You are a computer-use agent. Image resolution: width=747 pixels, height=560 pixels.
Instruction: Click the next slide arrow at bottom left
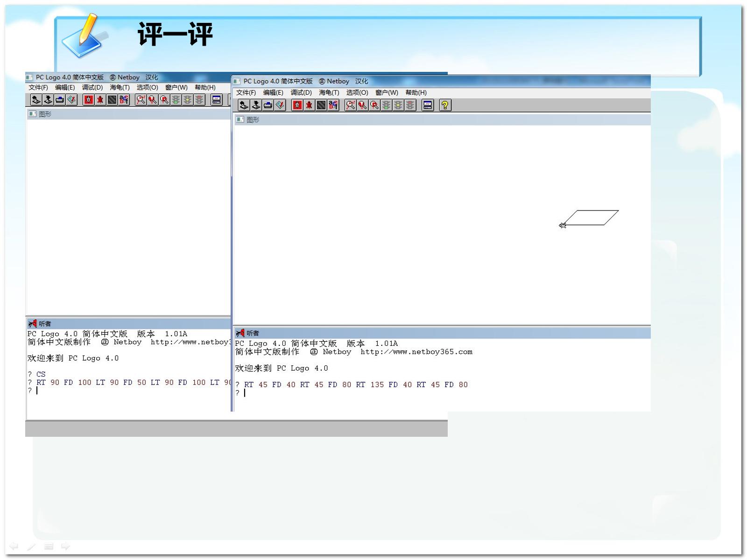[66, 546]
